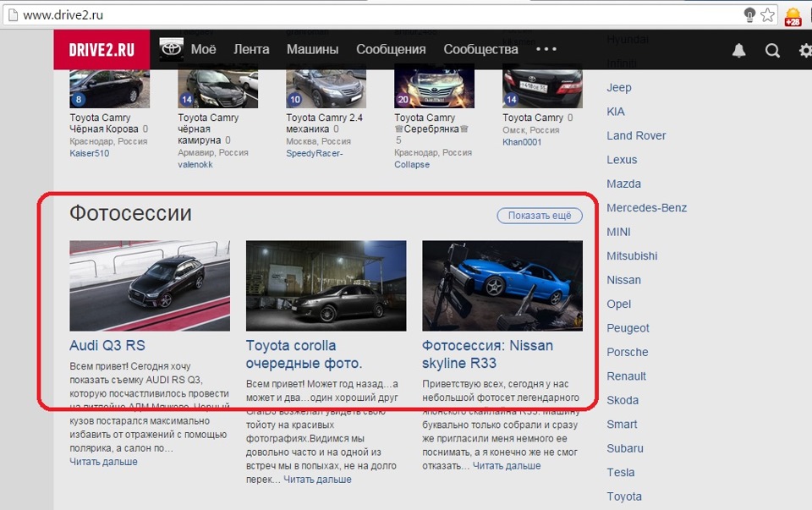Click Читать дальше under Audi Q3 RS

[x=103, y=462]
